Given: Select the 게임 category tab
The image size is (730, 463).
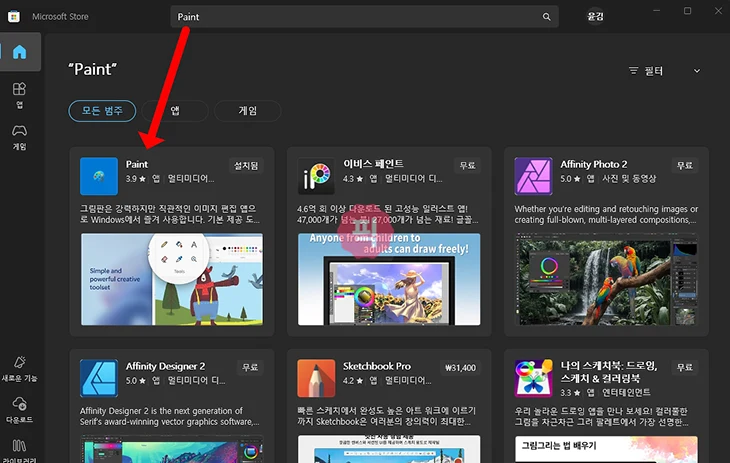Looking at the screenshot, I should pos(247,111).
